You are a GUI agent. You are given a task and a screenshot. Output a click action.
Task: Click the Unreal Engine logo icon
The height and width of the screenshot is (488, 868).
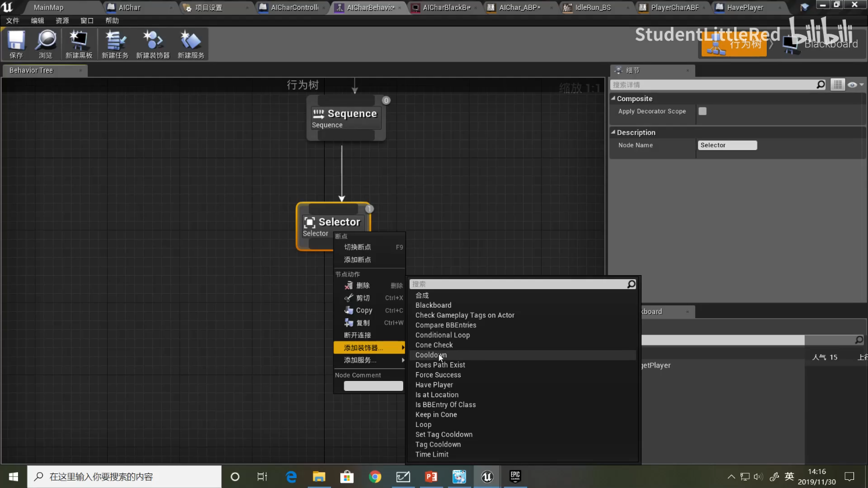[x=8, y=7]
